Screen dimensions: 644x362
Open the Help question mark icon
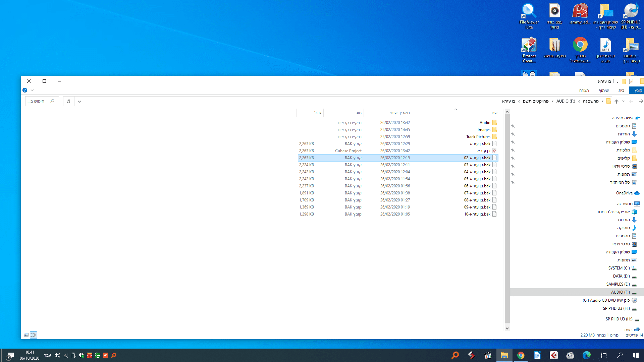click(25, 90)
